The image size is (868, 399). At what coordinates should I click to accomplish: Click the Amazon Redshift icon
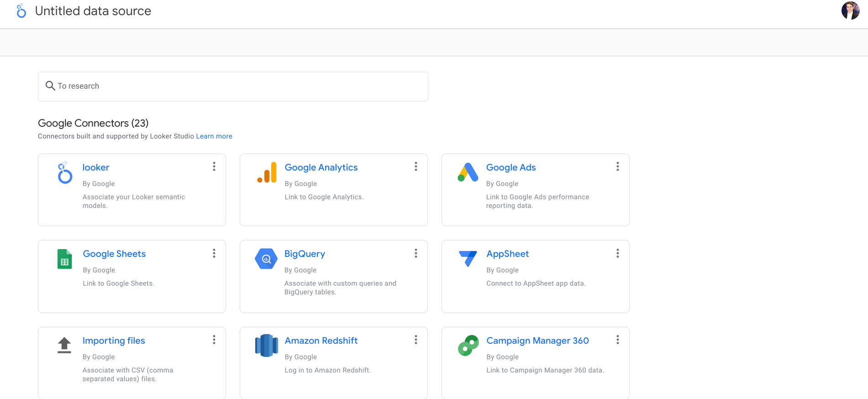(x=267, y=345)
